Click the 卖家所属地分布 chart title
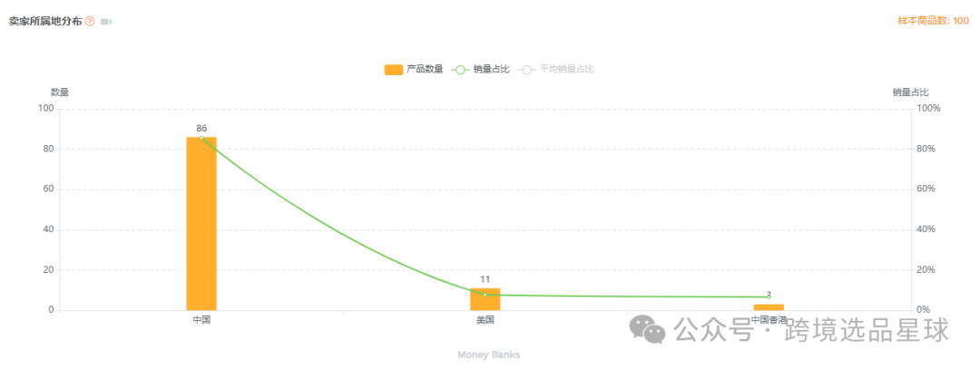 [x=45, y=21]
